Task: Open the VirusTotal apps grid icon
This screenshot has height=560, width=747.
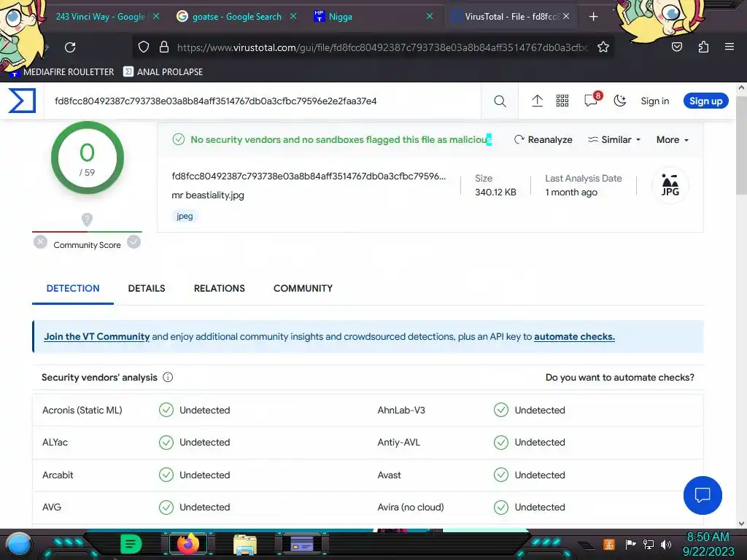Action: coord(562,101)
